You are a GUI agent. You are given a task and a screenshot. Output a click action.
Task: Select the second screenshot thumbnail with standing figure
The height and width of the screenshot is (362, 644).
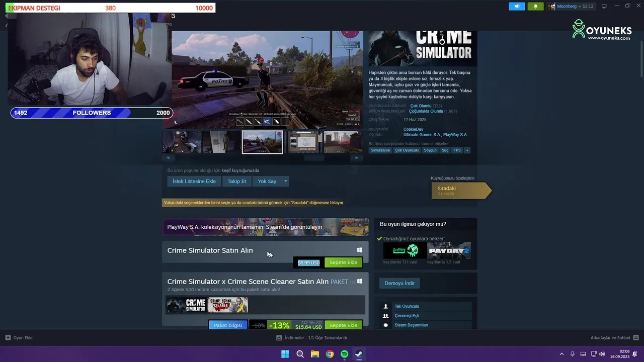(x=221, y=142)
